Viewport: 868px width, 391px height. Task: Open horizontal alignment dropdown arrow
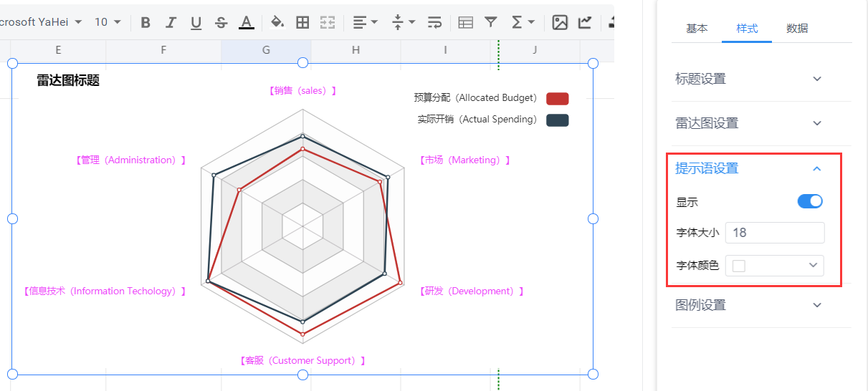click(375, 22)
